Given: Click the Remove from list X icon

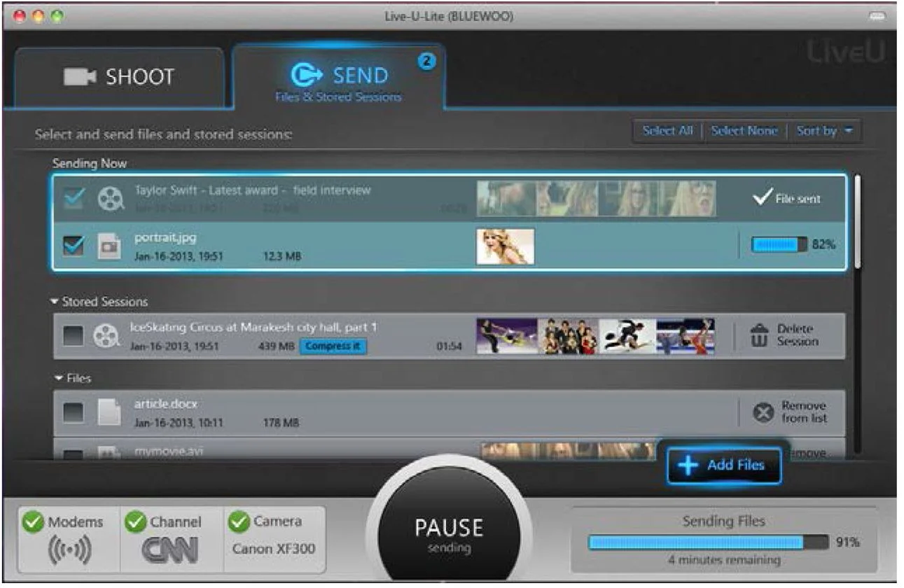Looking at the screenshot, I should (x=763, y=413).
